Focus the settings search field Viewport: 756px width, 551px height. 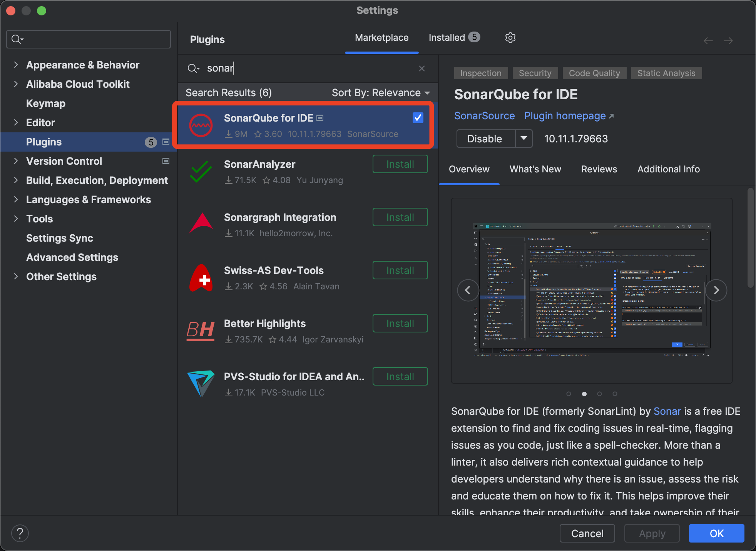tap(89, 39)
